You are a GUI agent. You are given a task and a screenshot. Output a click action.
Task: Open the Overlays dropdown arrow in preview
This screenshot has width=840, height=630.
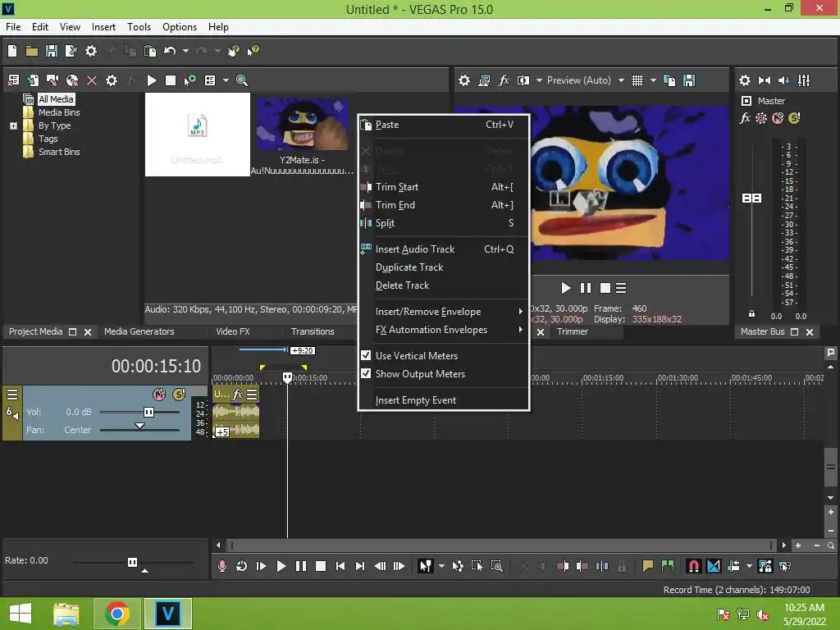[653, 80]
